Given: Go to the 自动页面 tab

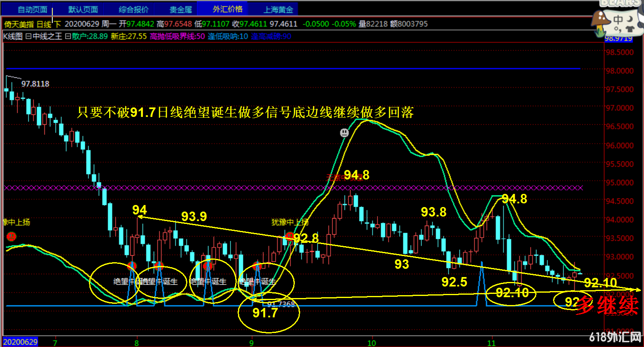Looking at the screenshot, I should pyautogui.click(x=33, y=9).
